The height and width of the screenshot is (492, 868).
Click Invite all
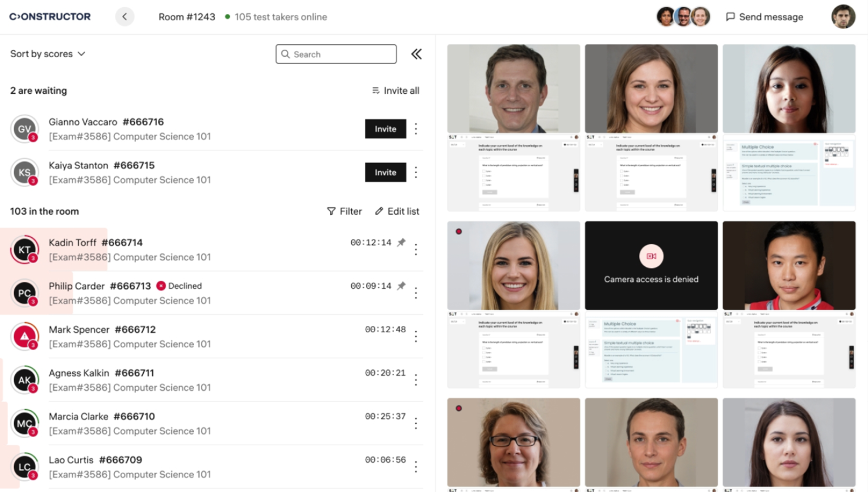(396, 90)
